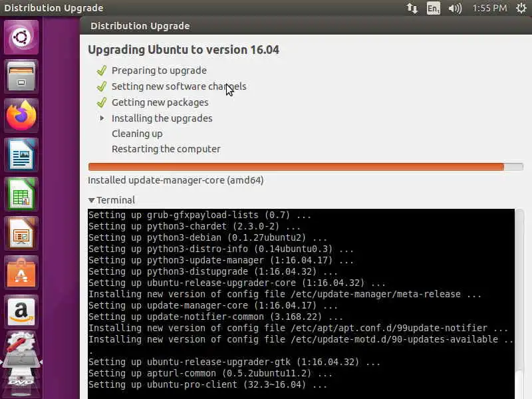Open the Ubuntu Dash search launcher
532x399 pixels.
[x=21, y=37]
